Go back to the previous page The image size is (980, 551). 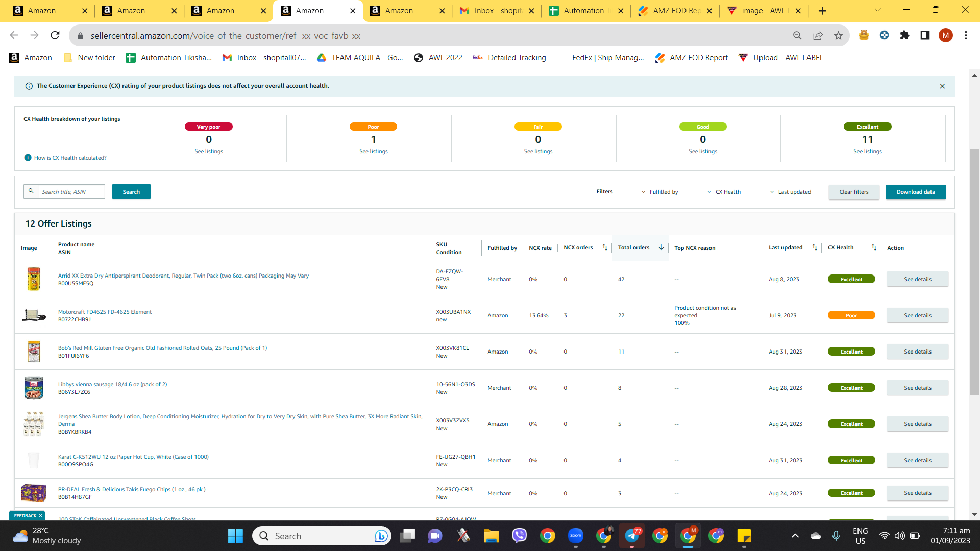(x=14, y=35)
